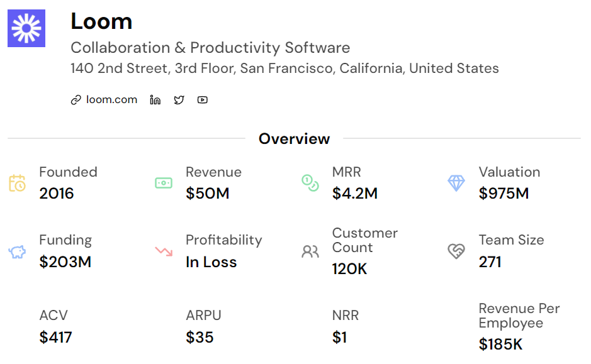Click the Customer Count people icon

pyautogui.click(x=310, y=251)
